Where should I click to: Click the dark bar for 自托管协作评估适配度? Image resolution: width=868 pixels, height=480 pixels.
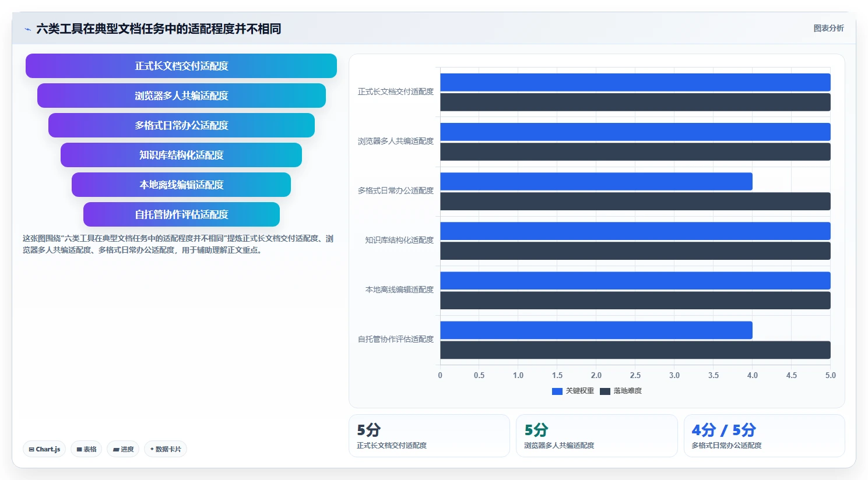point(635,350)
